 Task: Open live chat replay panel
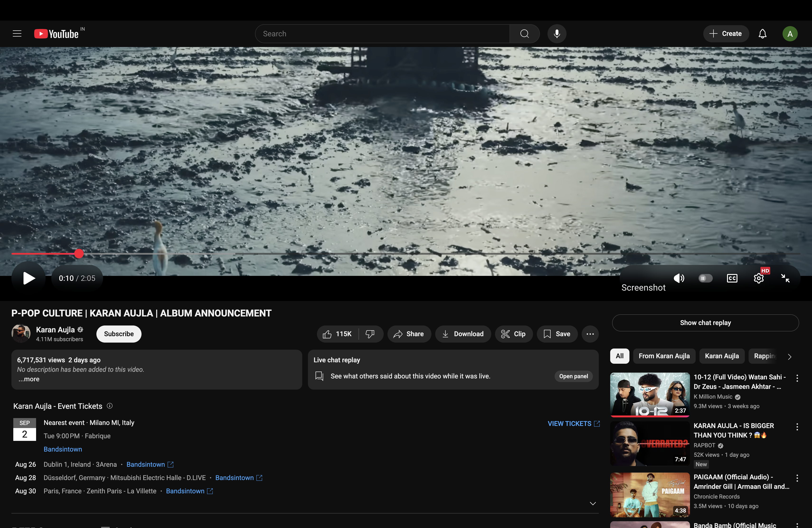coord(574,376)
